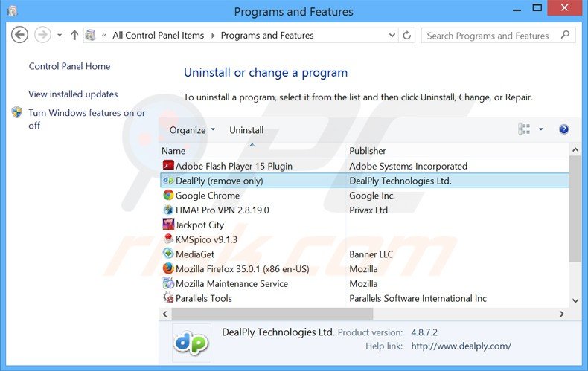Select the Mozilla Maintenance Service icon

coord(168,283)
